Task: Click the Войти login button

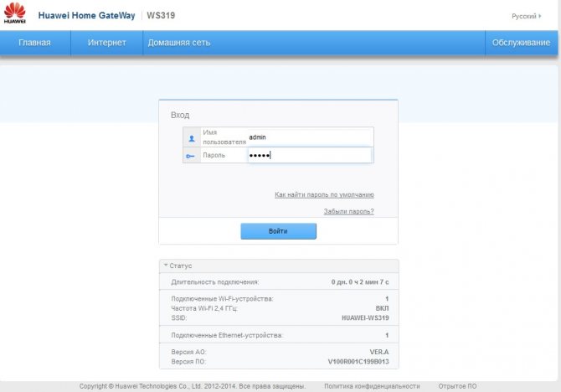Action: click(x=278, y=231)
